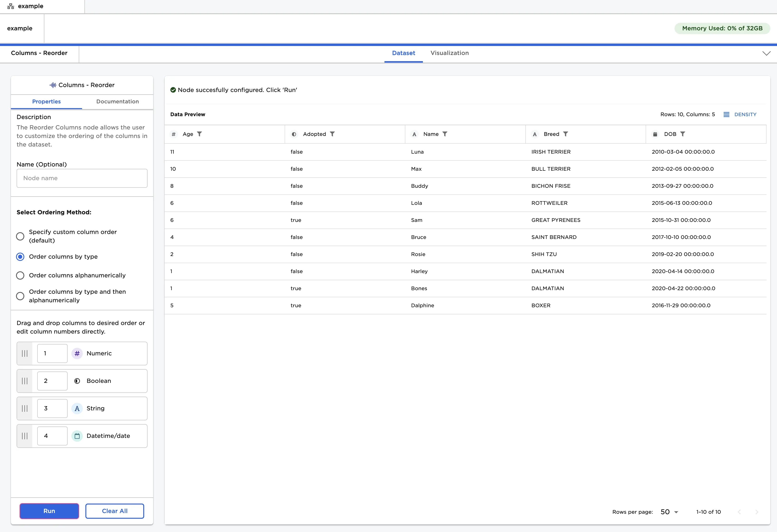Viewport: 777px width, 532px height.
Task: Click the String drag handle
Action: [x=25, y=409]
